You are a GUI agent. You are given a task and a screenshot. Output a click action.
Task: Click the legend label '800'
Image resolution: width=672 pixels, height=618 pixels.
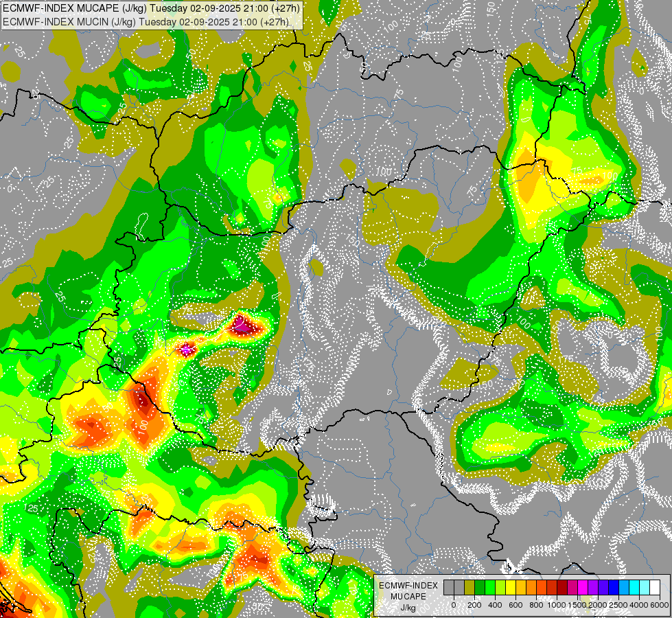(536, 605)
